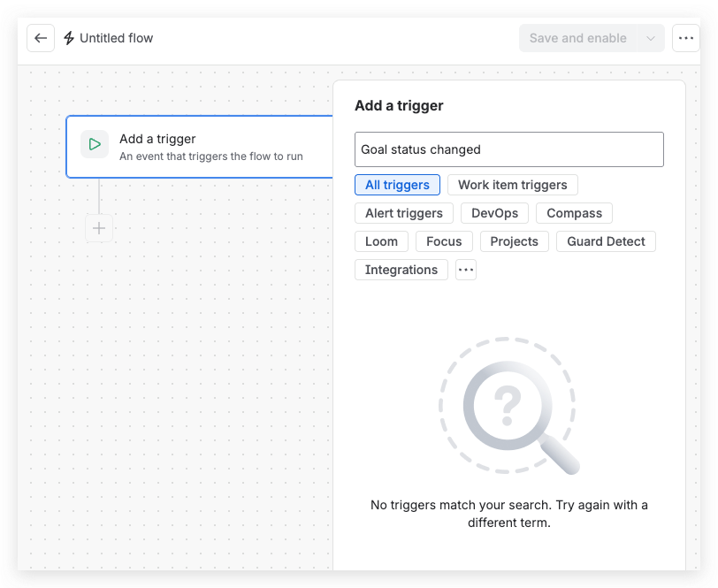The width and height of the screenshot is (718, 588).
Task: Pick the Projects trigger filter
Action: click(x=515, y=241)
